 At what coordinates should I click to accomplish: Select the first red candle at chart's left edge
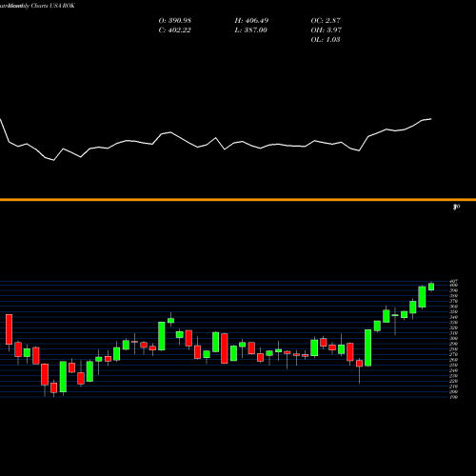(x=9, y=329)
